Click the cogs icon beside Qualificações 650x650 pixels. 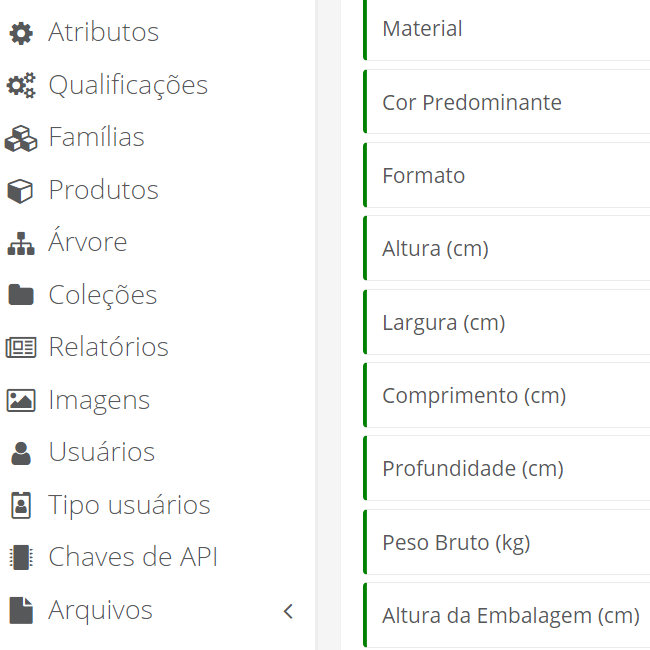click(20, 86)
